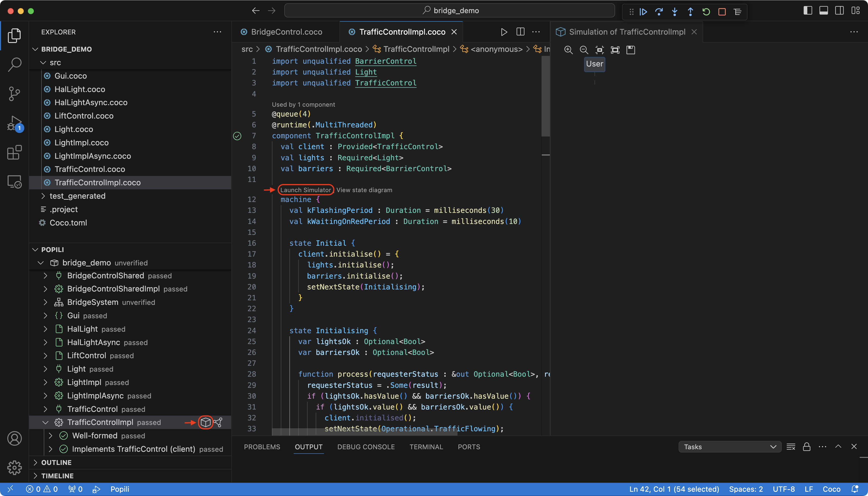
Task: Open notifications bell in status bar
Action: click(x=855, y=489)
